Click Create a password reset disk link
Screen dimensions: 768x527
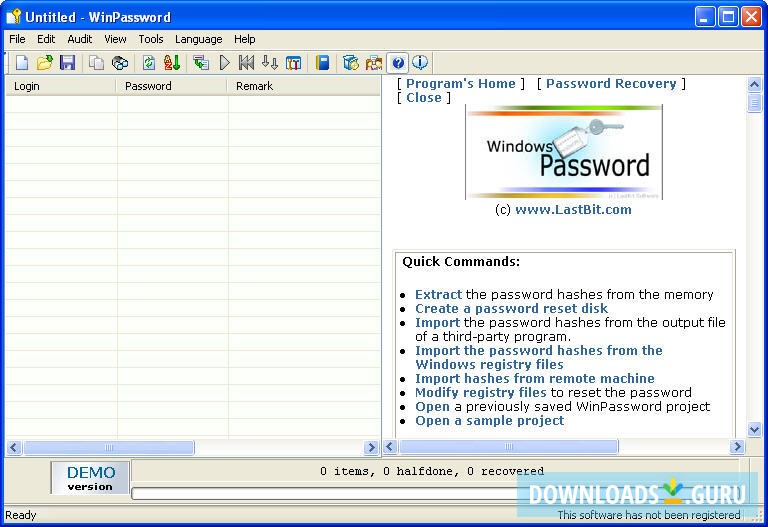(x=511, y=309)
